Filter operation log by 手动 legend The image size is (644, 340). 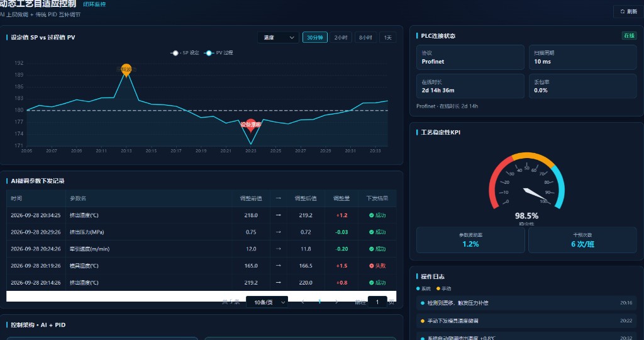click(443, 288)
